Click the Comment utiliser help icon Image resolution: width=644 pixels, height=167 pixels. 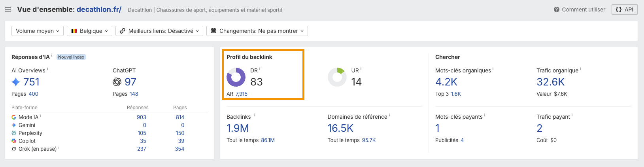coord(557,9)
